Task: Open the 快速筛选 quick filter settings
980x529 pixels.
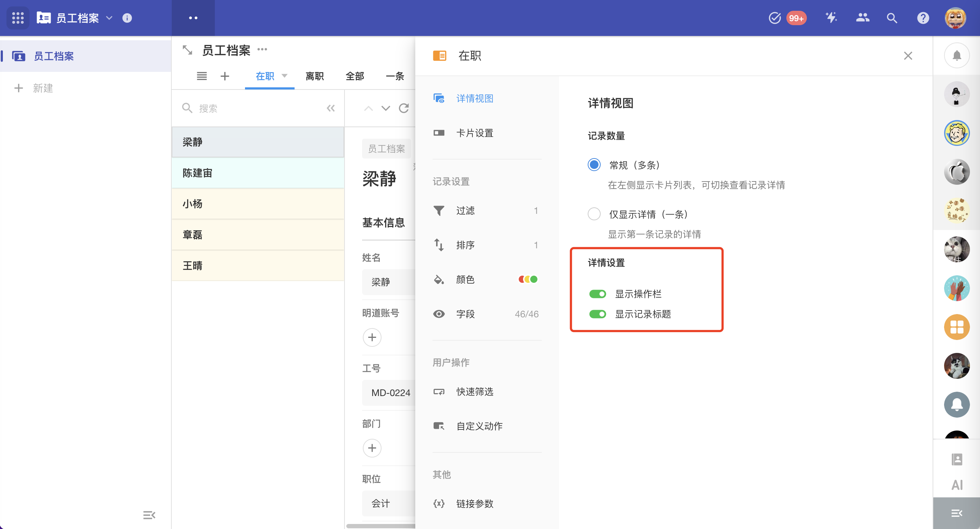Action: pos(487,392)
